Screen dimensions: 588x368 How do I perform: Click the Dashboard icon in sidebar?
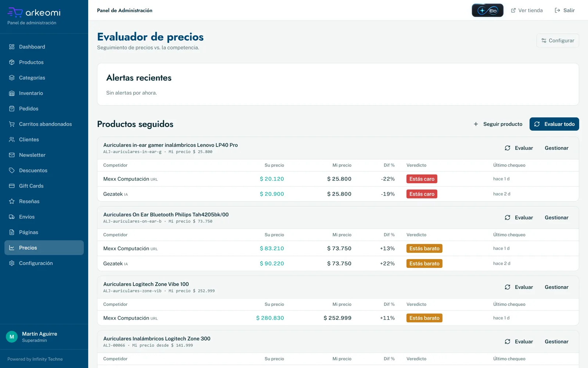pyautogui.click(x=12, y=47)
